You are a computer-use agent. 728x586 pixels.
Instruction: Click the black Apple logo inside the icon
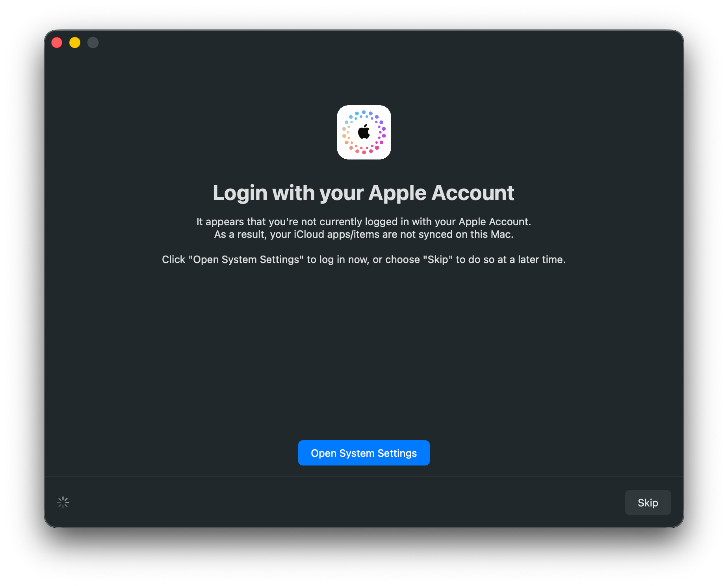point(364,132)
